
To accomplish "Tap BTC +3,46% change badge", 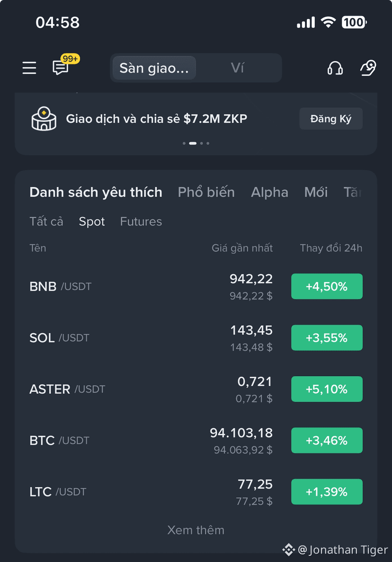I will pos(327,441).
